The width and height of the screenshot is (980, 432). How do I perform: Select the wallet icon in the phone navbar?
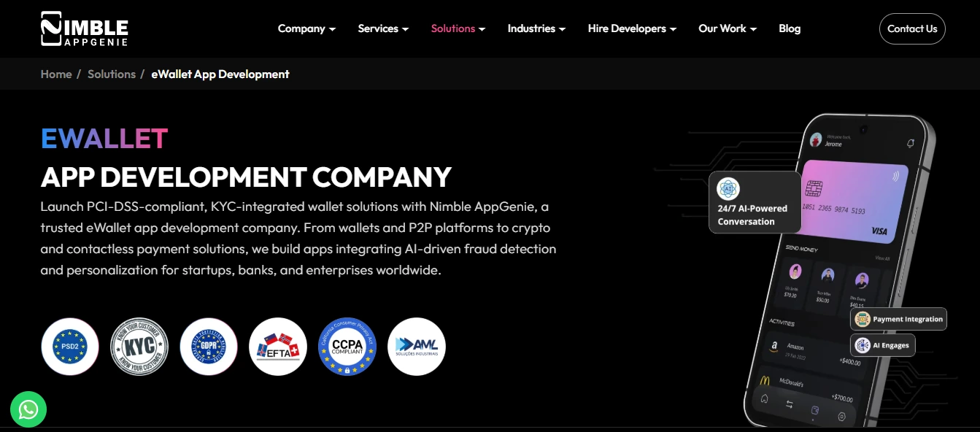tap(815, 410)
